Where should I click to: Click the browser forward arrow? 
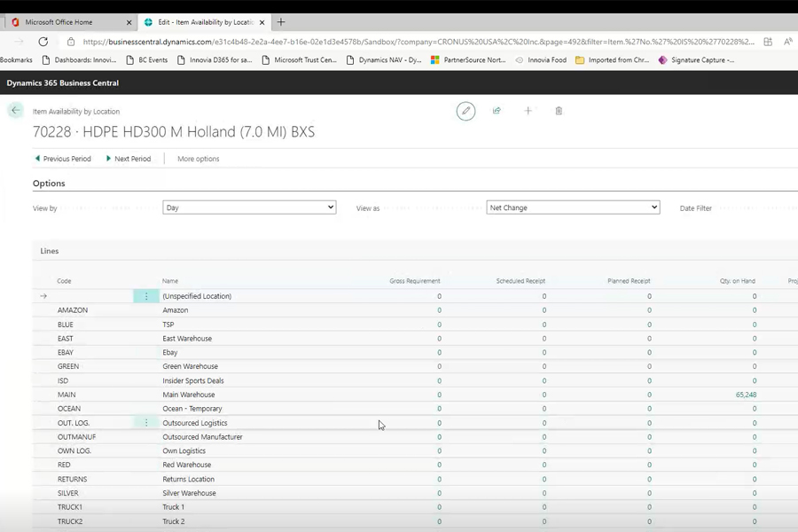[19, 42]
